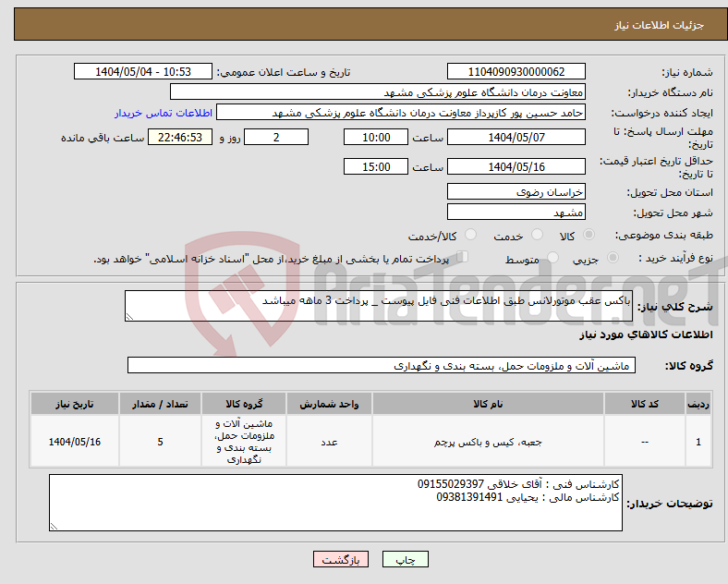This screenshot has width=728, height=584.
Task: Click the اطلاعات کالاهای مورد نیاز heading
Action: pyautogui.click(x=646, y=335)
